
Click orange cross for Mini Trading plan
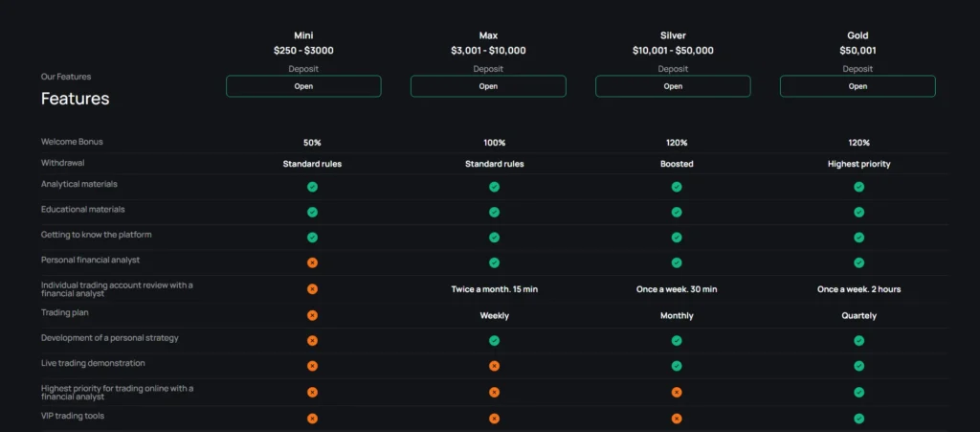pos(312,315)
